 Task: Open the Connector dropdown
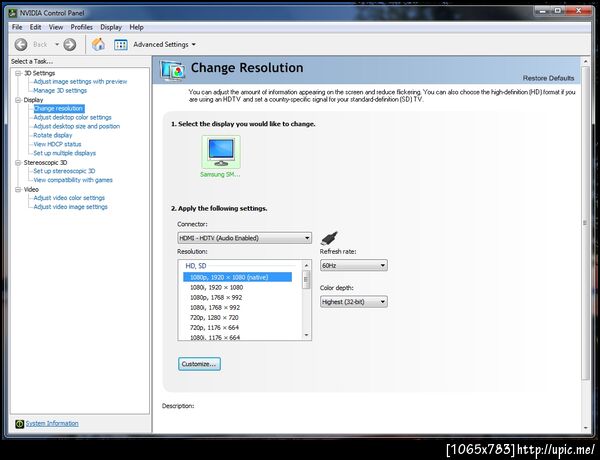click(245, 238)
